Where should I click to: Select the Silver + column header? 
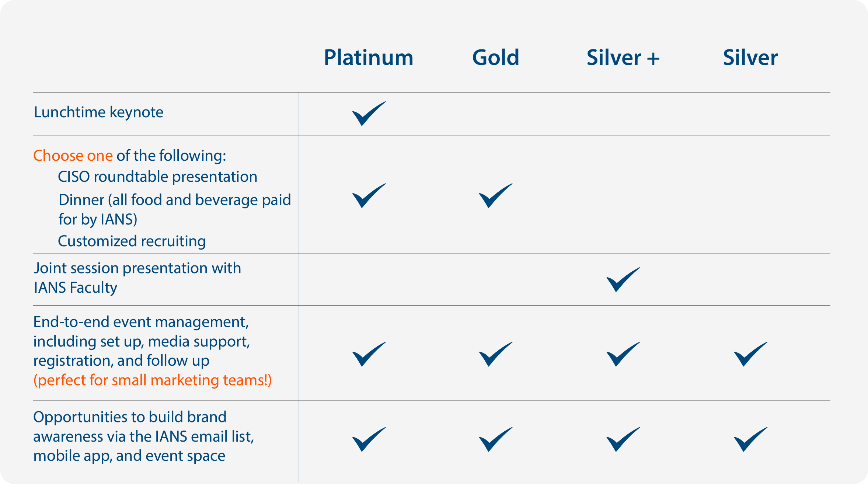point(623,58)
